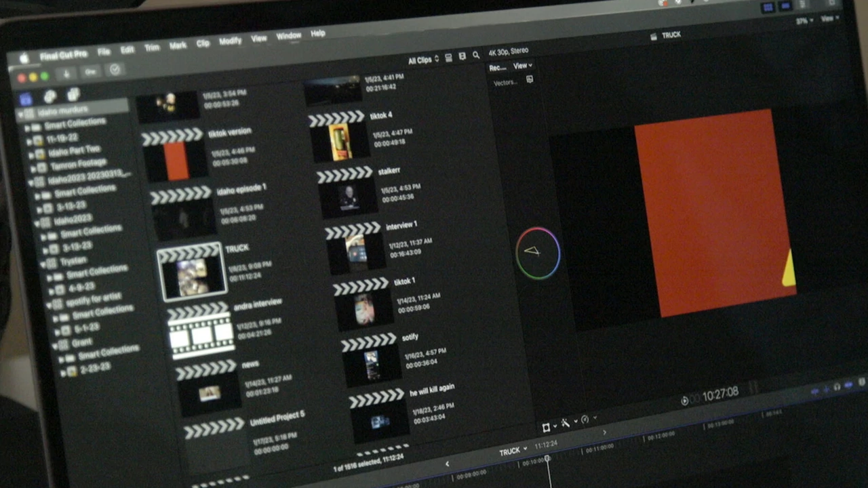Open the viewer zoom 37% dropdown
Screen dimensions: 868x488
click(x=804, y=21)
